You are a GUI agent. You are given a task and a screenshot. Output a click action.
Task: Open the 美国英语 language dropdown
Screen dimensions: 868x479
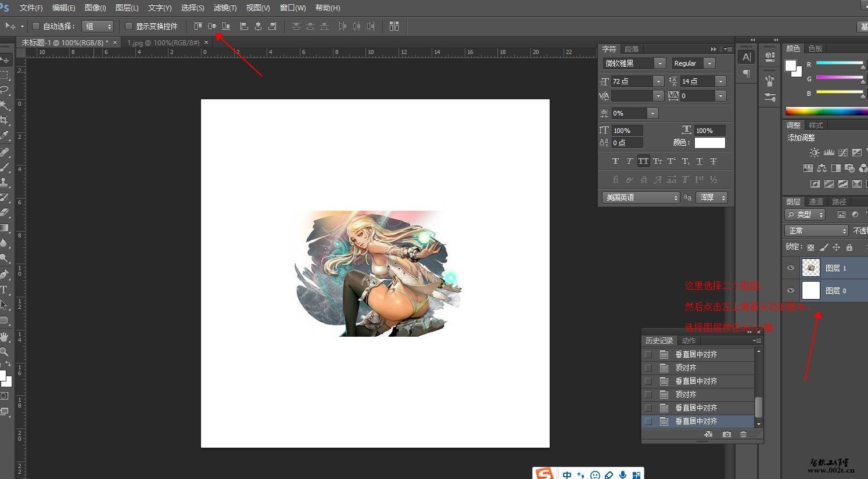(641, 197)
